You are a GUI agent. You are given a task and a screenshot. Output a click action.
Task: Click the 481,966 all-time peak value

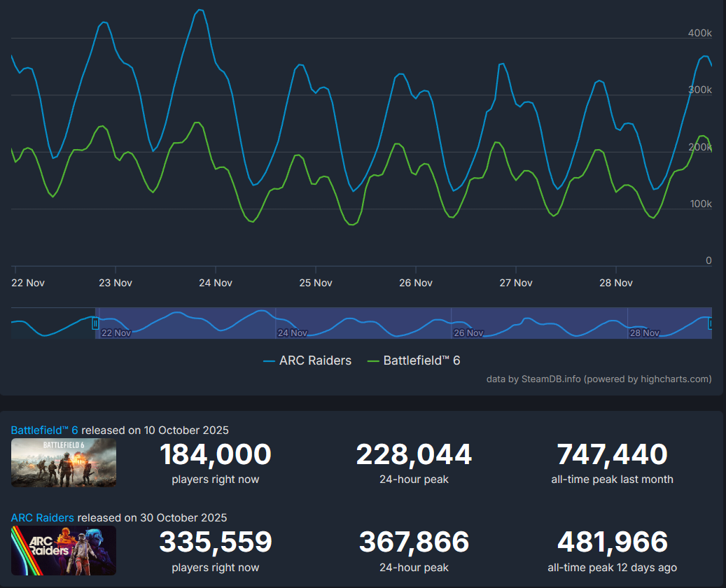612,542
